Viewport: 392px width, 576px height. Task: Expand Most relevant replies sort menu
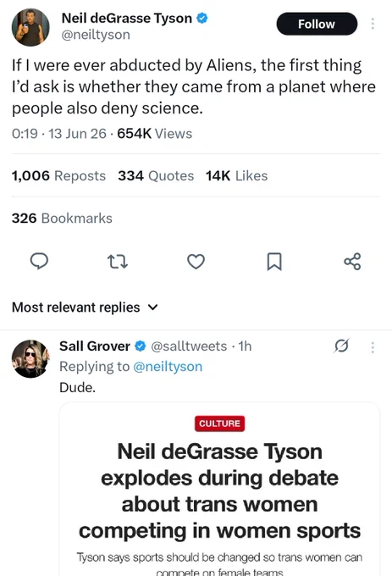pos(85,307)
